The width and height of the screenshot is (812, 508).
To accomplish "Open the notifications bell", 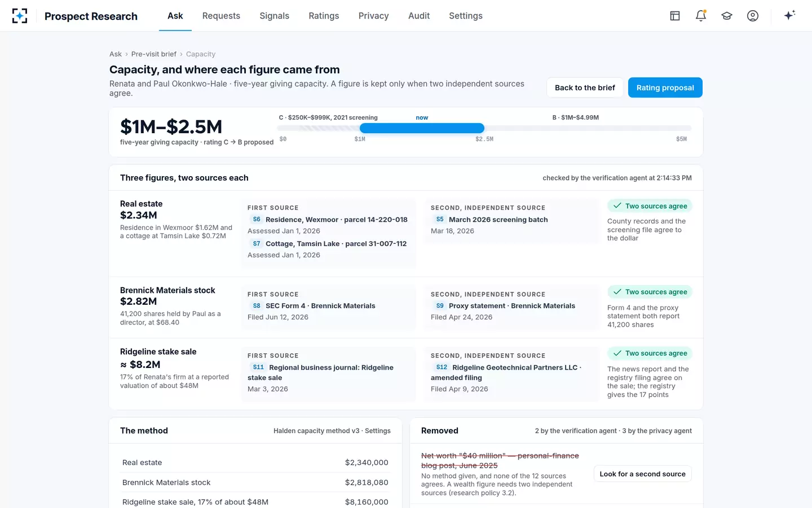I will click(x=701, y=16).
